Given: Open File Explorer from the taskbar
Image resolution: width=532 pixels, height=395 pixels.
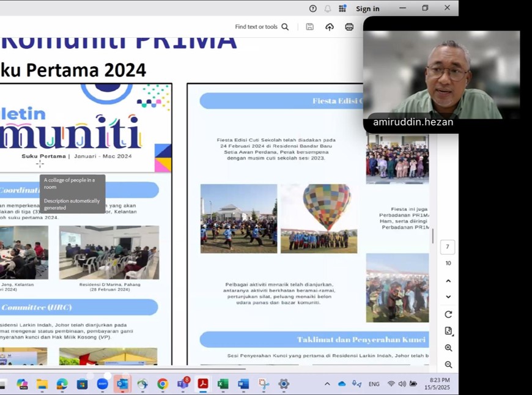Looking at the screenshot, I should click(42, 384).
